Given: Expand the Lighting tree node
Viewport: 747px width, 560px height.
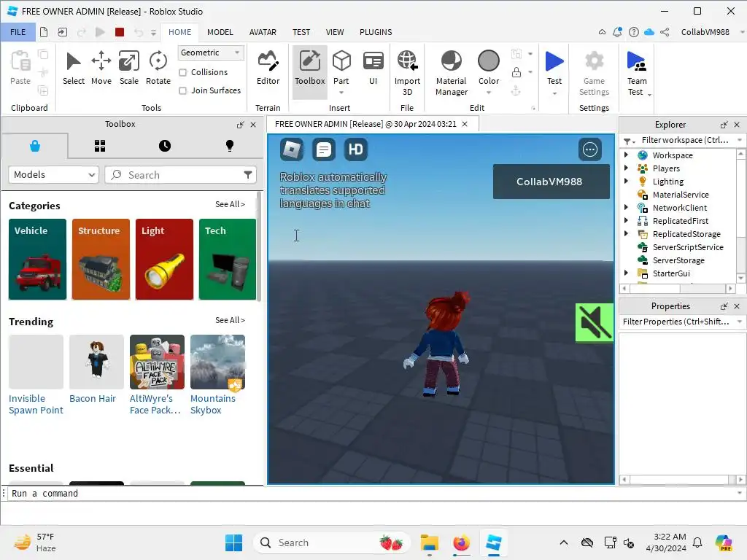Looking at the screenshot, I should click(x=626, y=181).
